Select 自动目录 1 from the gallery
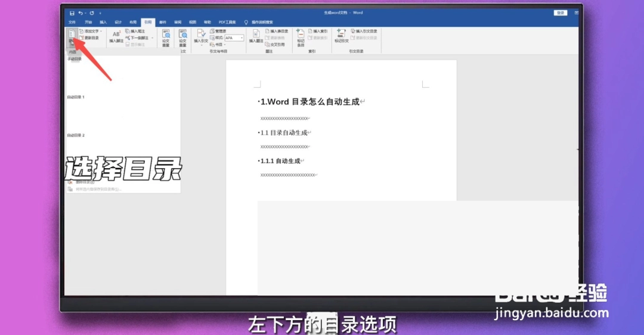 coord(76,97)
